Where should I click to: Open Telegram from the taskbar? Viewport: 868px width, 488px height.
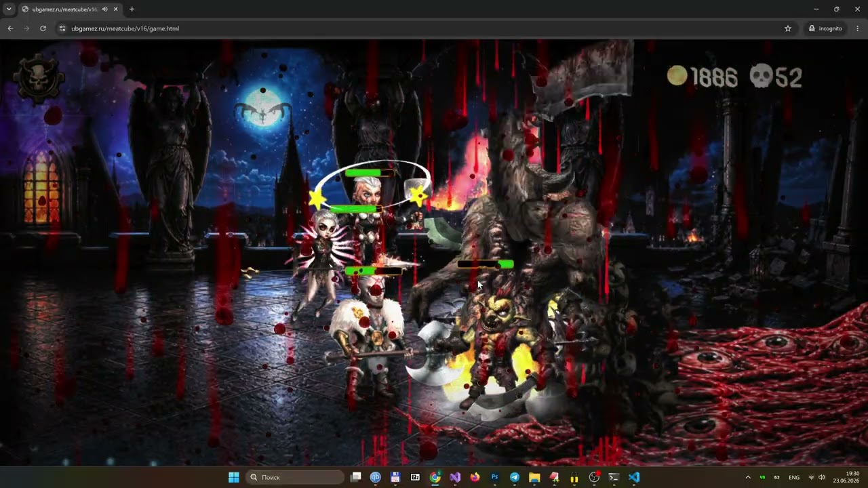point(514,477)
